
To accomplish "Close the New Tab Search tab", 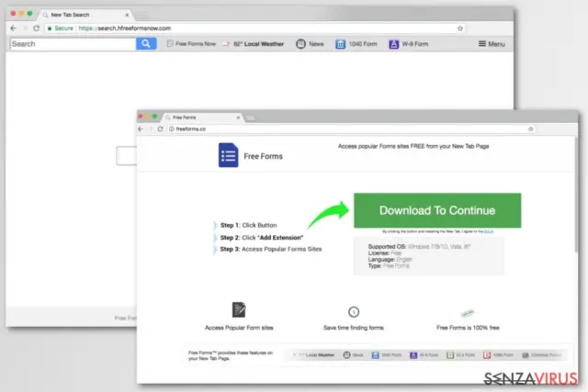I will pos(127,15).
